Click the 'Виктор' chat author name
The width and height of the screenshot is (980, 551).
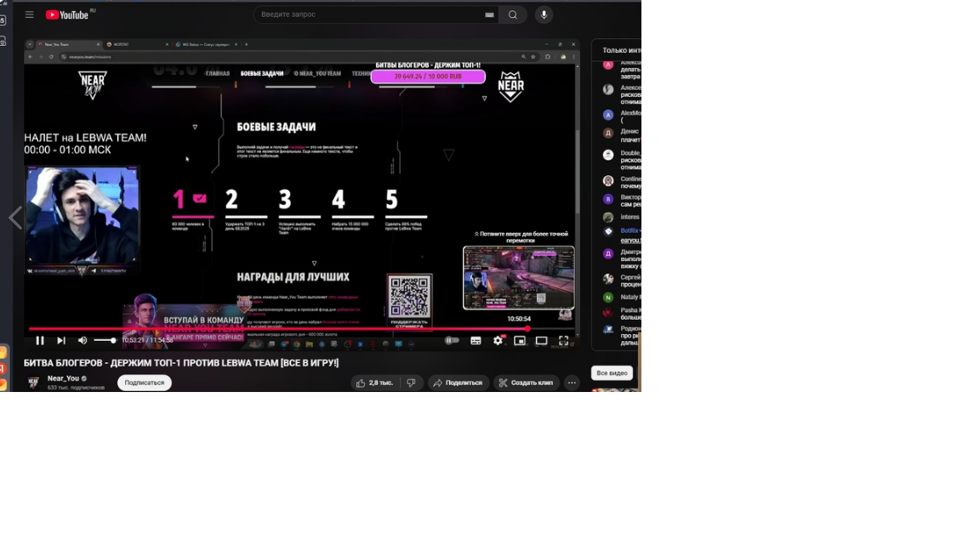coord(630,197)
